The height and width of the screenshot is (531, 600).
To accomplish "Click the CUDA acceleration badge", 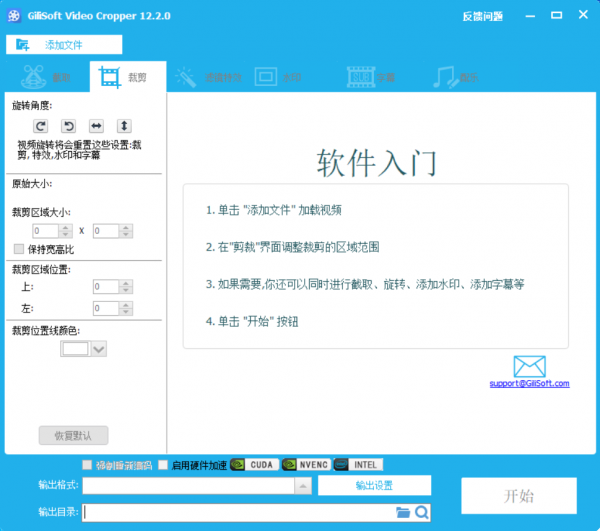I will (254, 465).
